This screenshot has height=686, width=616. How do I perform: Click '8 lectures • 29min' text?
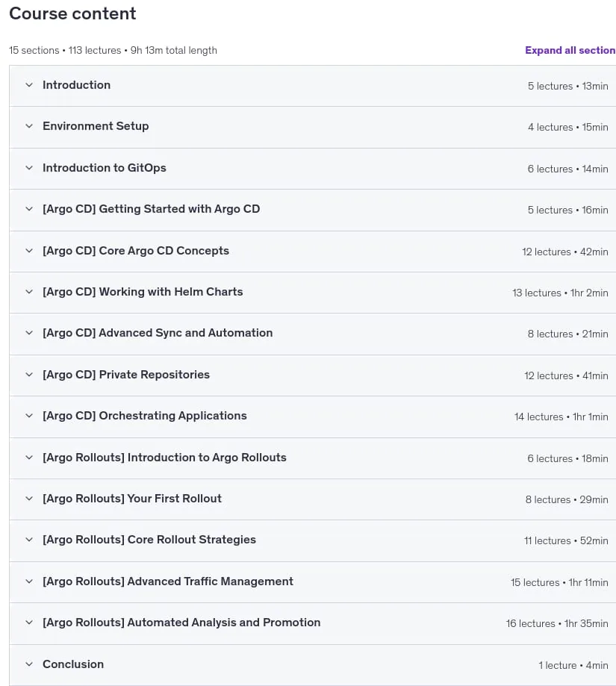click(567, 499)
